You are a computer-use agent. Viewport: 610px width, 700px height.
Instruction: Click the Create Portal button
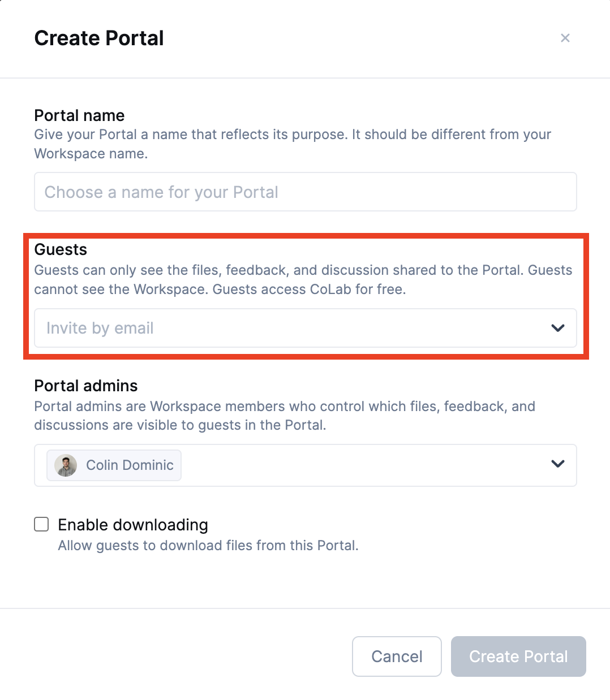518,656
